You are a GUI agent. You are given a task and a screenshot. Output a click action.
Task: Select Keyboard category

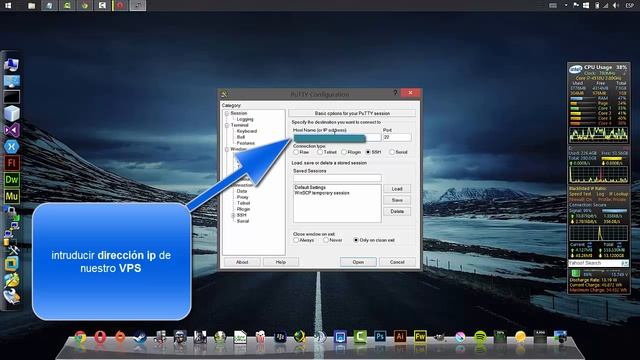point(247,131)
